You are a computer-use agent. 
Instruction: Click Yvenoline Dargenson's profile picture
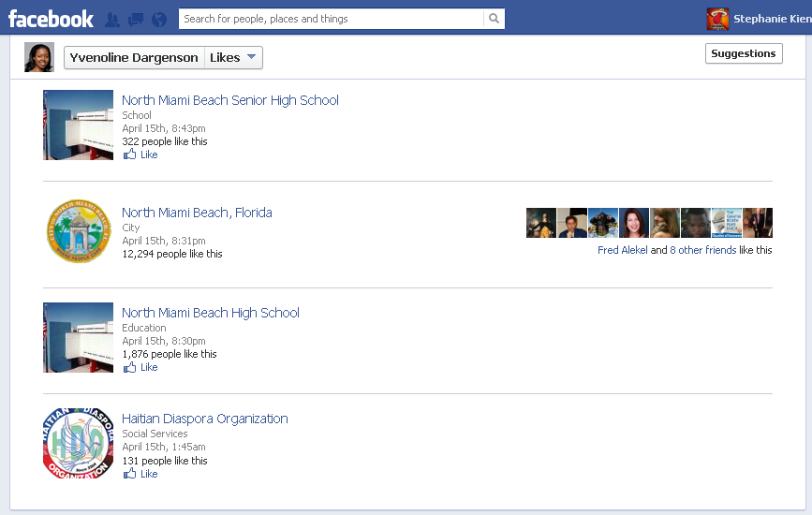(39, 57)
